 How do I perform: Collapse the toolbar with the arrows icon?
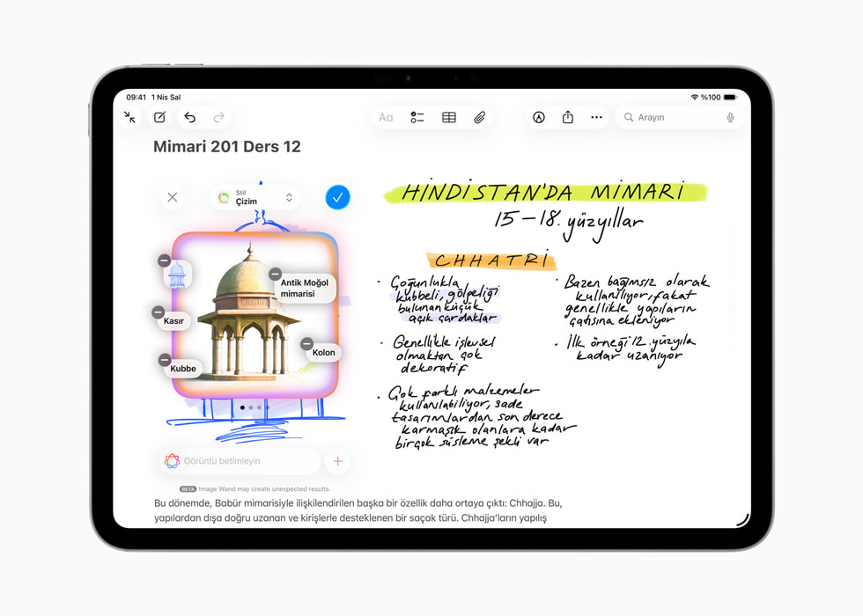[130, 116]
